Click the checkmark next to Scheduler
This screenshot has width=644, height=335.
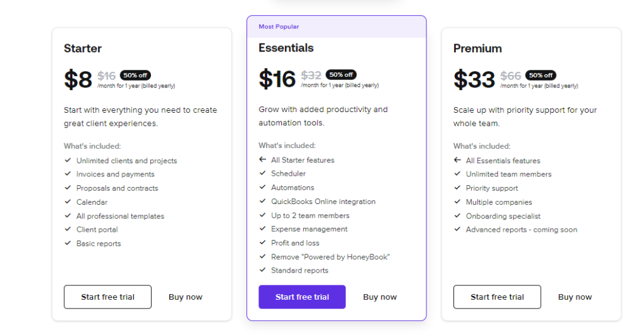[262, 173]
